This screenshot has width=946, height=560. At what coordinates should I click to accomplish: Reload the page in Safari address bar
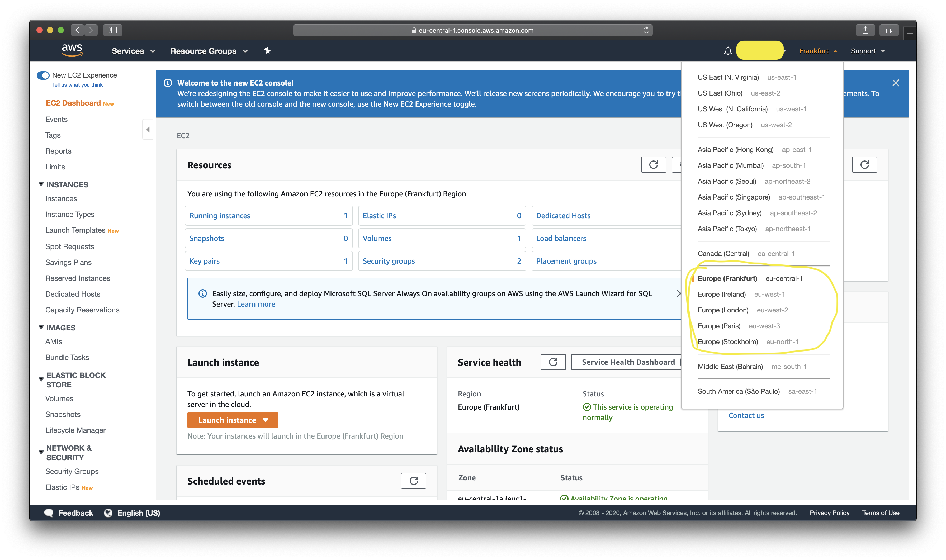(646, 30)
